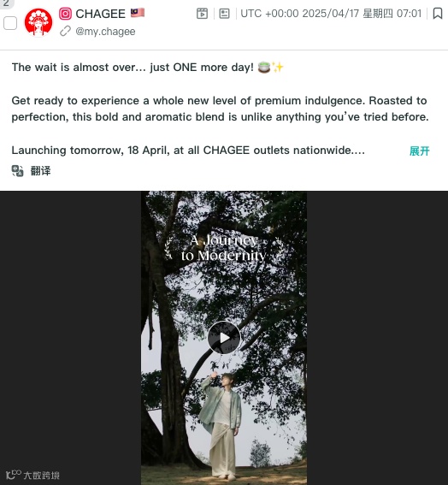This screenshot has width=448, height=485.
Task: Bookmark this CHAGEE post
Action: 438,14
